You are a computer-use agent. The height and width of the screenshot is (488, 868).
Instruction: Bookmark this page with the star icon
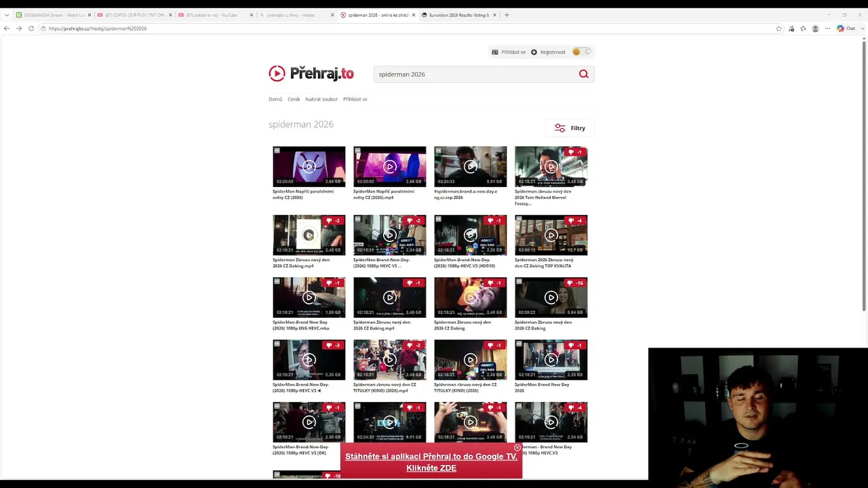point(779,28)
